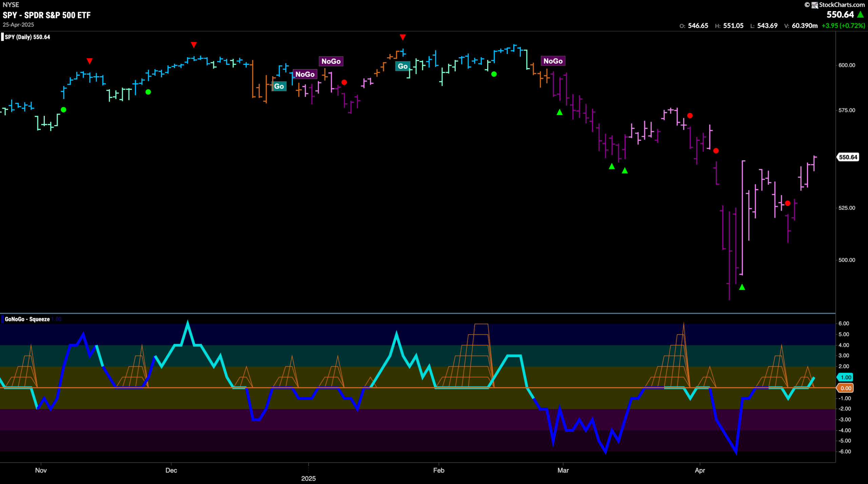Click the green up-triangle at mid-March low
Screen dimensions: 868x484
point(612,166)
